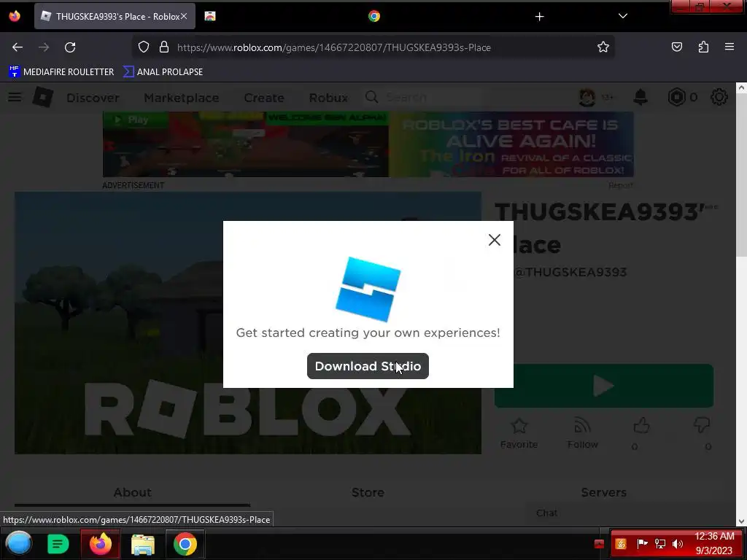Open a new tab with the plus button

[x=539, y=17]
